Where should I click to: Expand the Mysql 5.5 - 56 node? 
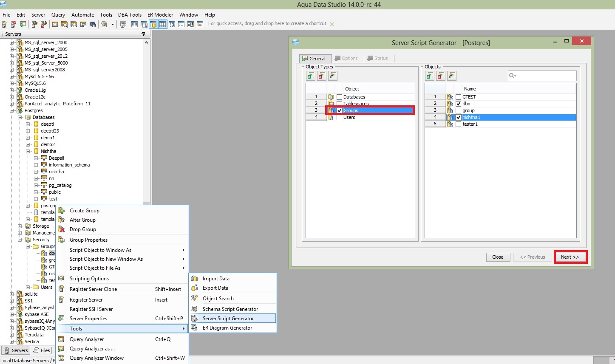pos(12,76)
